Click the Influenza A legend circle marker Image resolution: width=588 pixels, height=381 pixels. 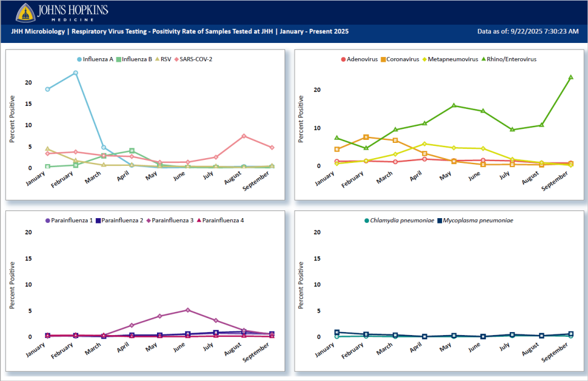coord(80,59)
